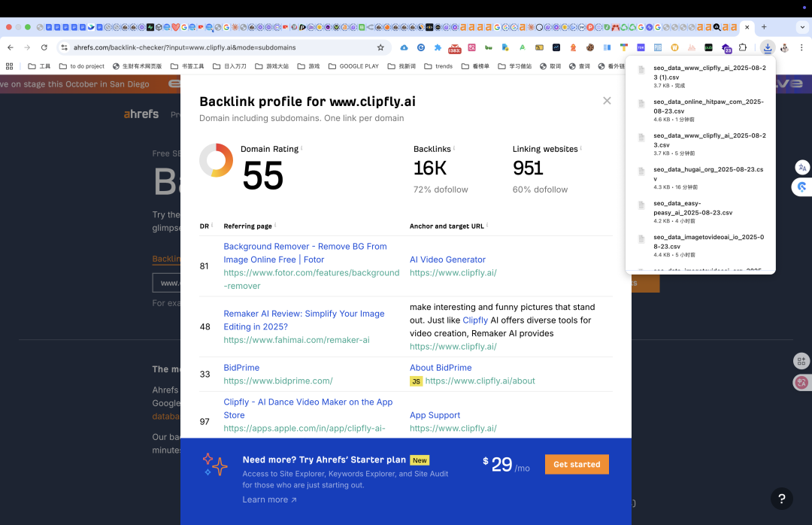Open the Chrome extensions puzzle icon
Image resolution: width=812 pixels, height=525 pixels.
(x=743, y=47)
